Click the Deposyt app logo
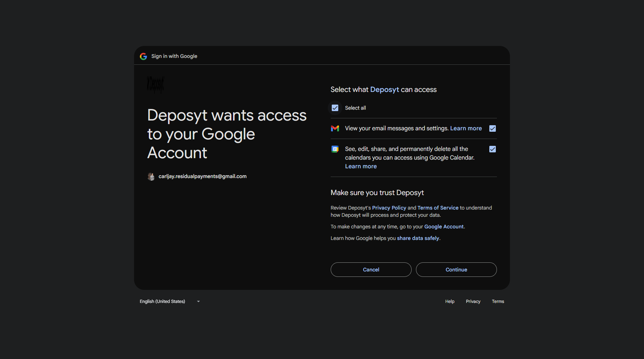This screenshot has width=644, height=359. [x=155, y=85]
